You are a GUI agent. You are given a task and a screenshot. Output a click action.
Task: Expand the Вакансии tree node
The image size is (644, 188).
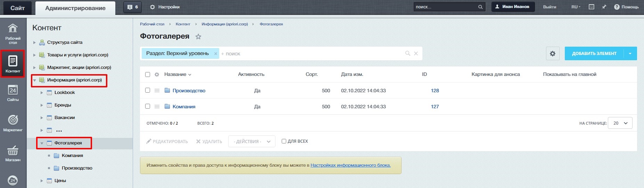[x=42, y=118]
